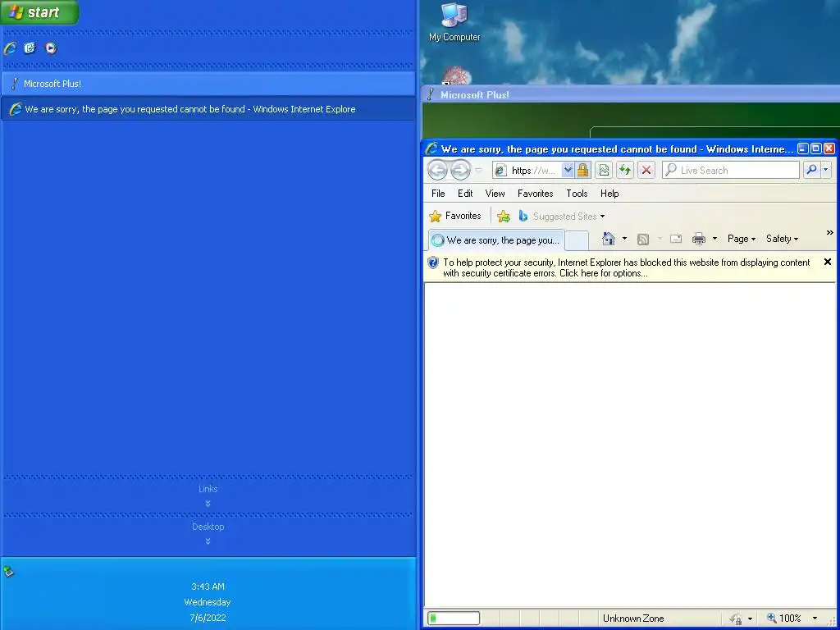
Task: Click the Microsoft Plus! window title bar
Action: [x=631, y=95]
